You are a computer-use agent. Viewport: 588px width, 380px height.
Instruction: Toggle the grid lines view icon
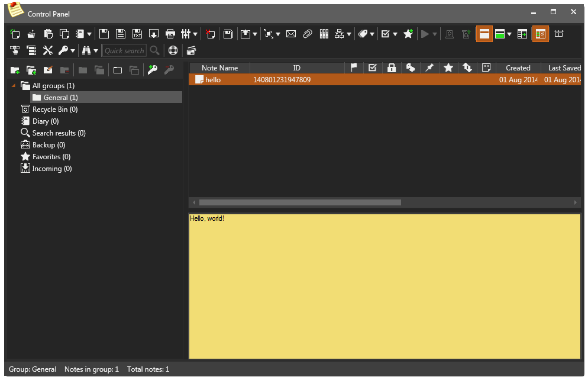tap(559, 34)
